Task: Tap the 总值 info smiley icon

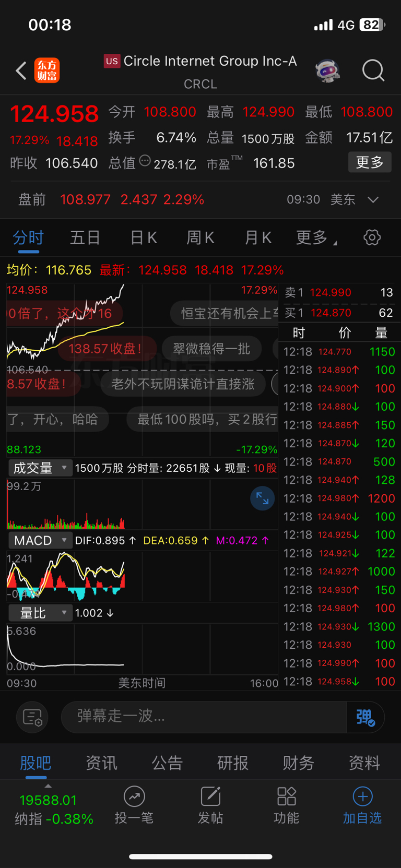Action: [x=145, y=161]
